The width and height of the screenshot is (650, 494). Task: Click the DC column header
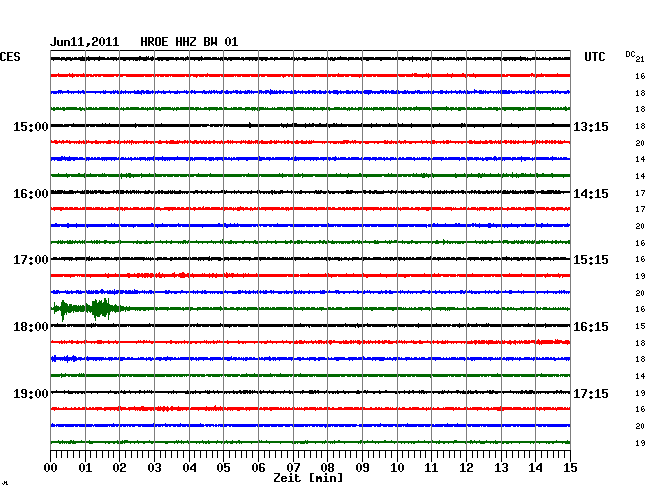pyautogui.click(x=630, y=54)
